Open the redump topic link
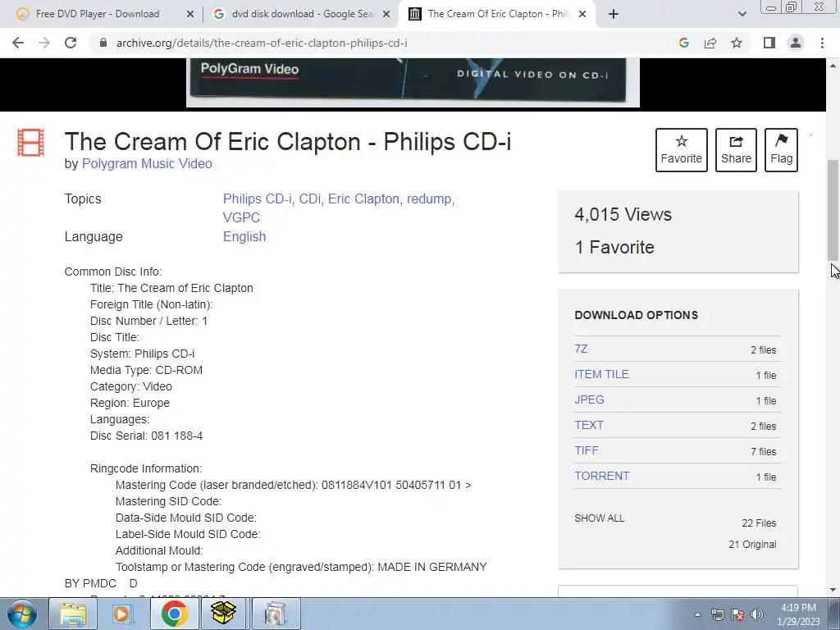Viewport: 840px width, 630px height. click(429, 199)
